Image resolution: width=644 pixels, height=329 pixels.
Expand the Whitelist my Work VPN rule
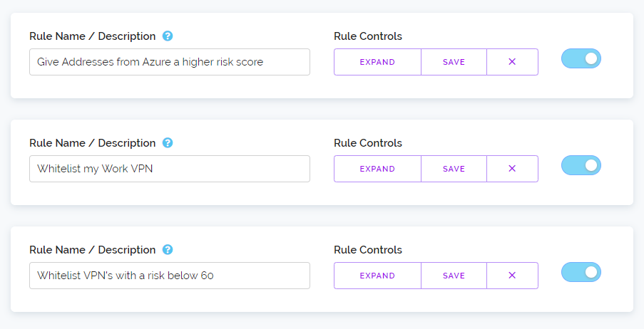pyautogui.click(x=377, y=169)
